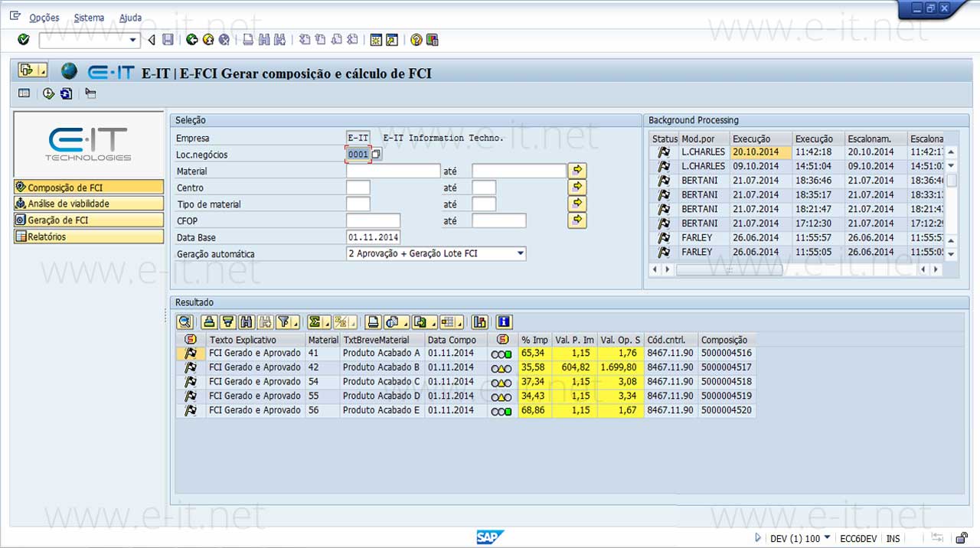980x548 pixels.
Task: Click the Find binoculars icon in standard toolbar
Action: (x=264, y=40)
